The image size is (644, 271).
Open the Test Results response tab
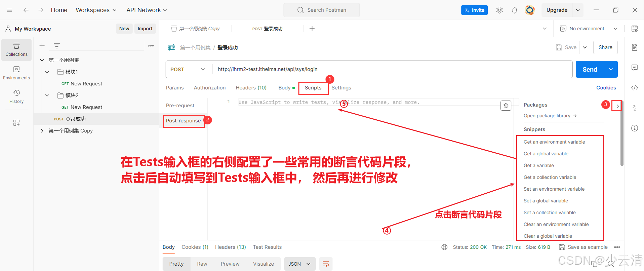(267, 247)
